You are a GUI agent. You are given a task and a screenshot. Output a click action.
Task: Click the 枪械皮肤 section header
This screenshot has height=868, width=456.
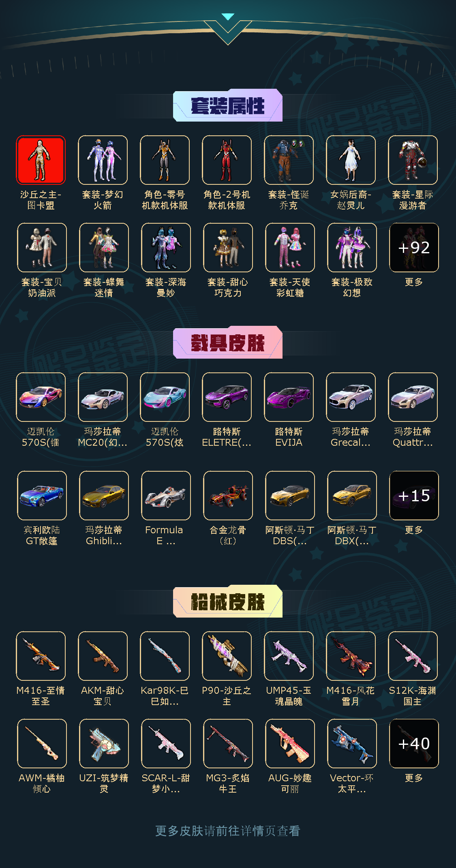(228, 601)
